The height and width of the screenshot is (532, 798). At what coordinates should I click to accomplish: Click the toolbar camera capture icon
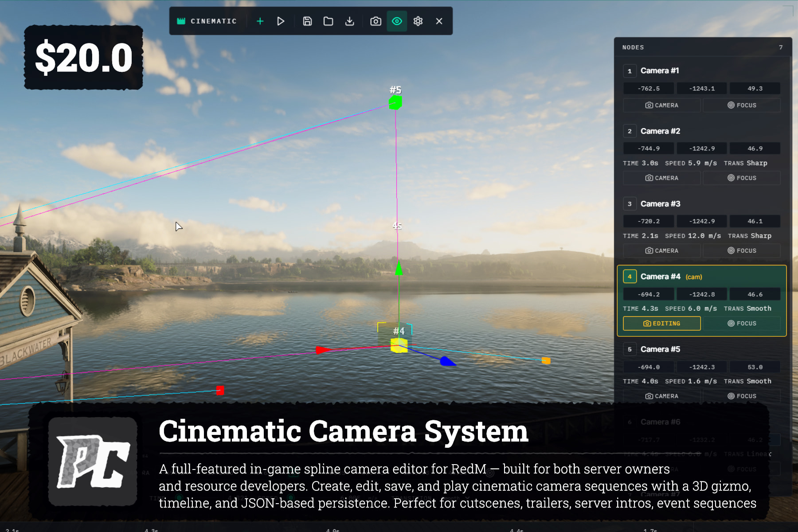pos(376,21)
